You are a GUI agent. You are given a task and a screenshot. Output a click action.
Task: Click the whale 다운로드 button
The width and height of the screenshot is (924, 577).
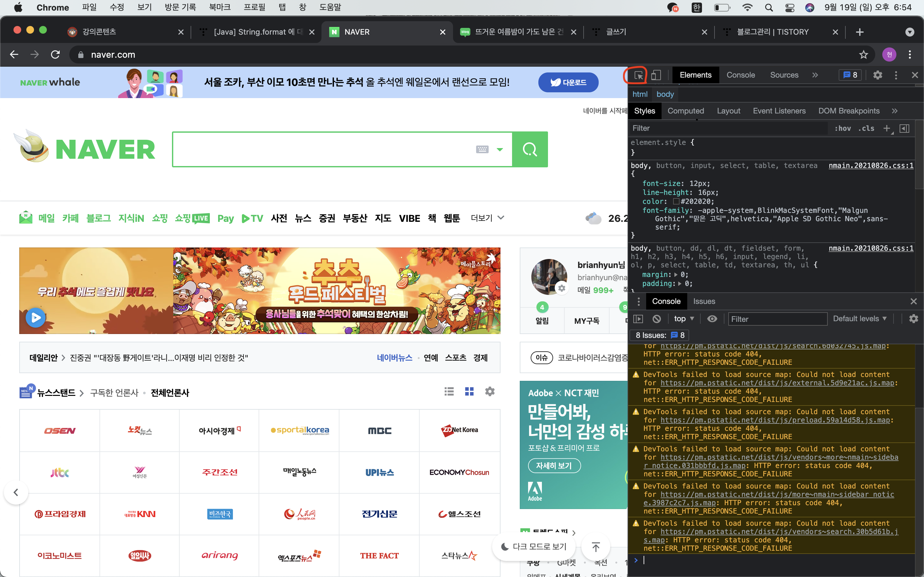pyautogui.click(x=568, y=82)
